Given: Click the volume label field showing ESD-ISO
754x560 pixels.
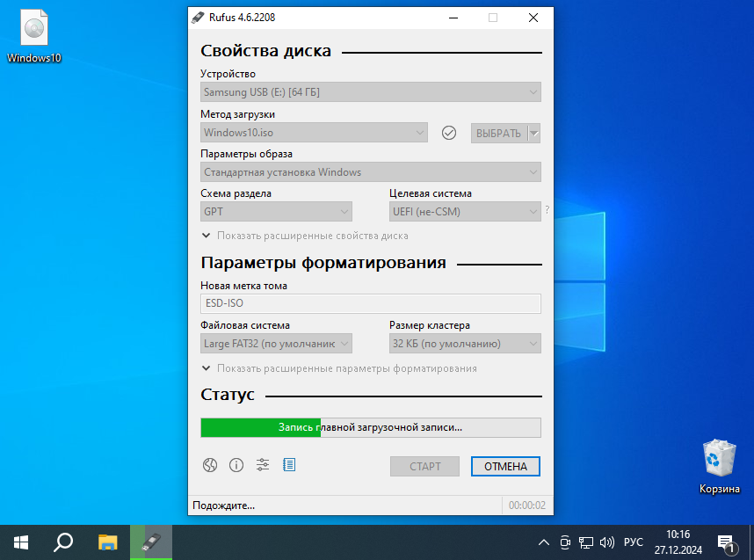Looking at the screenshot, I should click(x=370, y=303).
